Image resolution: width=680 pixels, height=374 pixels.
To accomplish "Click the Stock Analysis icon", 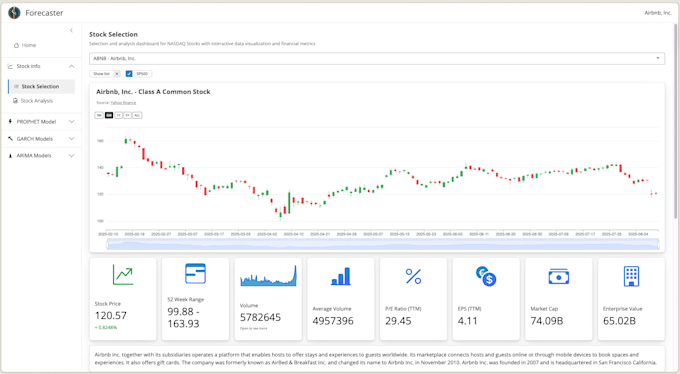I will (x=16, y=101).
